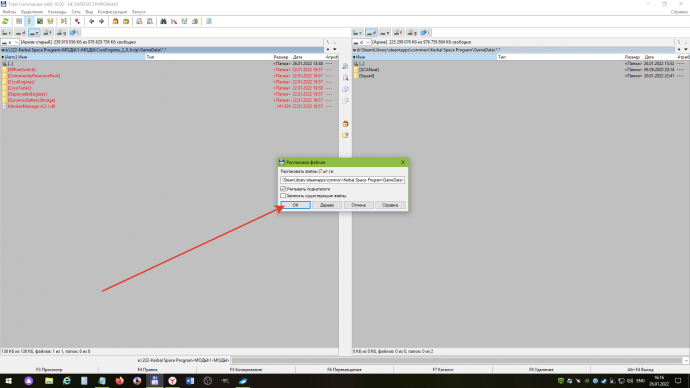
Task: Open the Вид menu
Action: 89,12
